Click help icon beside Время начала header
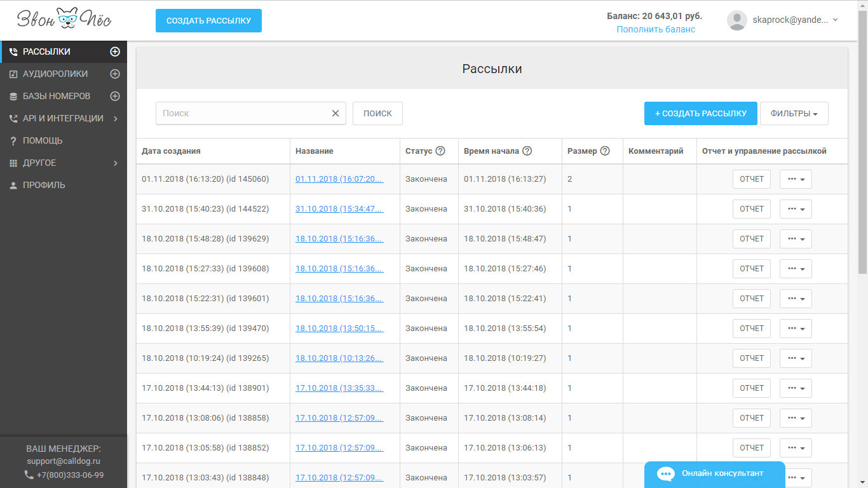 coord(527,151)
